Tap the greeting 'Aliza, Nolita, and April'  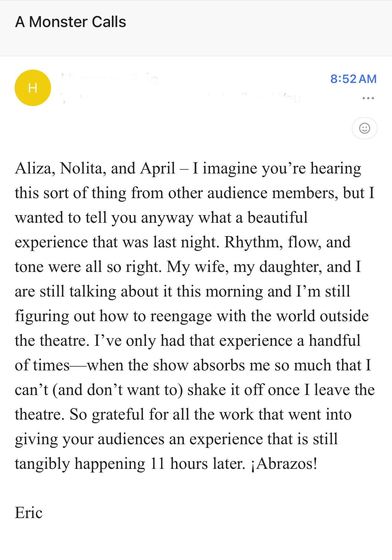click(95, 168)
